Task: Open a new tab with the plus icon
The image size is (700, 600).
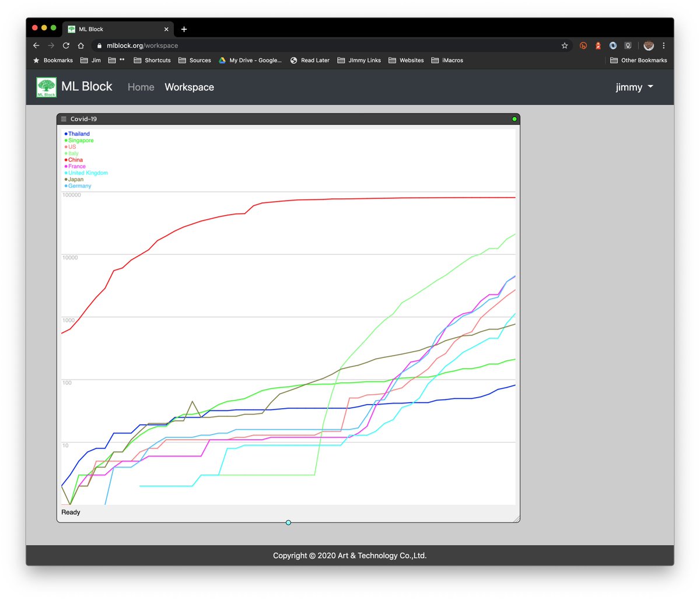Action: [x=184, y=29]
